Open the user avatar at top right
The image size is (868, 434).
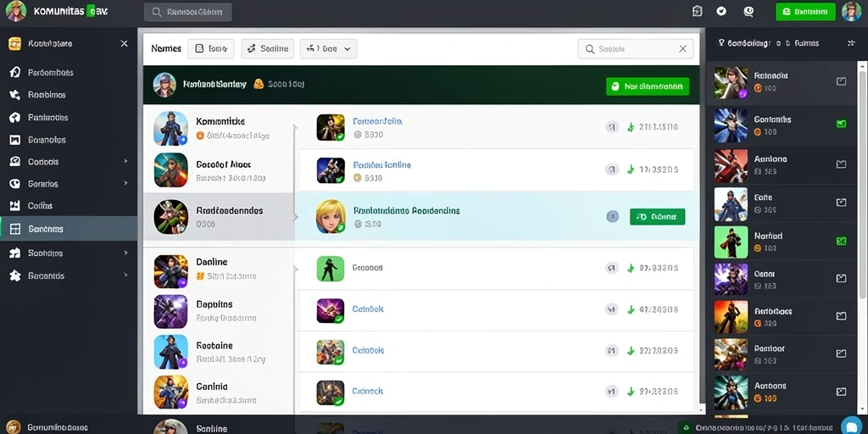point(851,11)
